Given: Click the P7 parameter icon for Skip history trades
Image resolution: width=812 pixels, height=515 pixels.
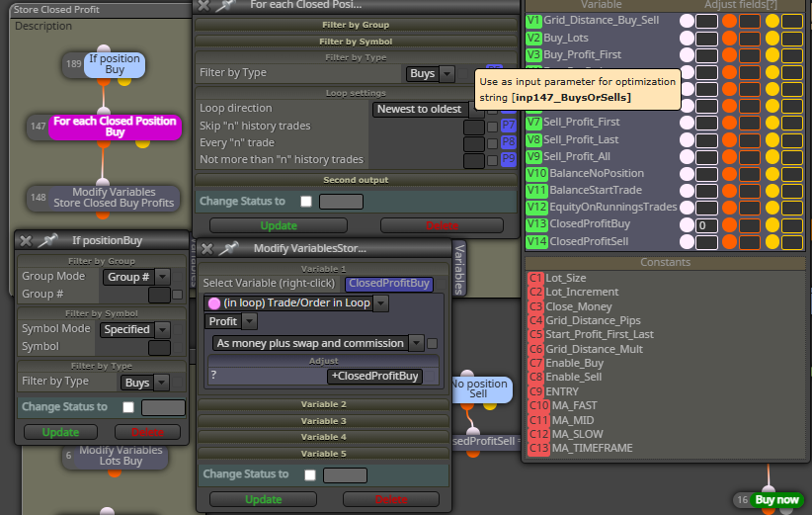Looking at the screenshot, I should 509,126.
